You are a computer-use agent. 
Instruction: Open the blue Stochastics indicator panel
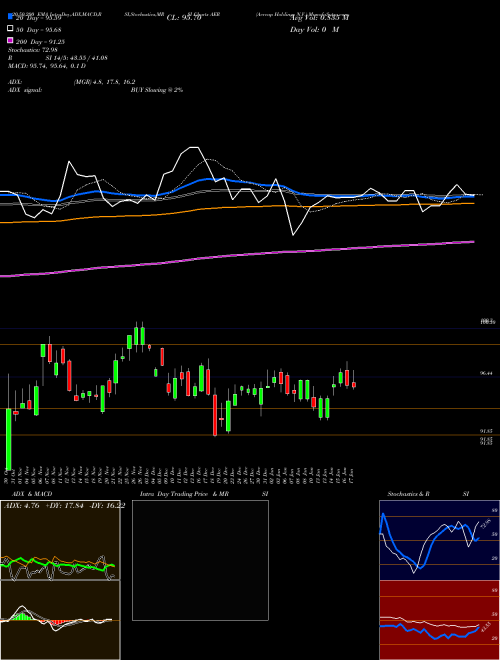pos(439,540)
